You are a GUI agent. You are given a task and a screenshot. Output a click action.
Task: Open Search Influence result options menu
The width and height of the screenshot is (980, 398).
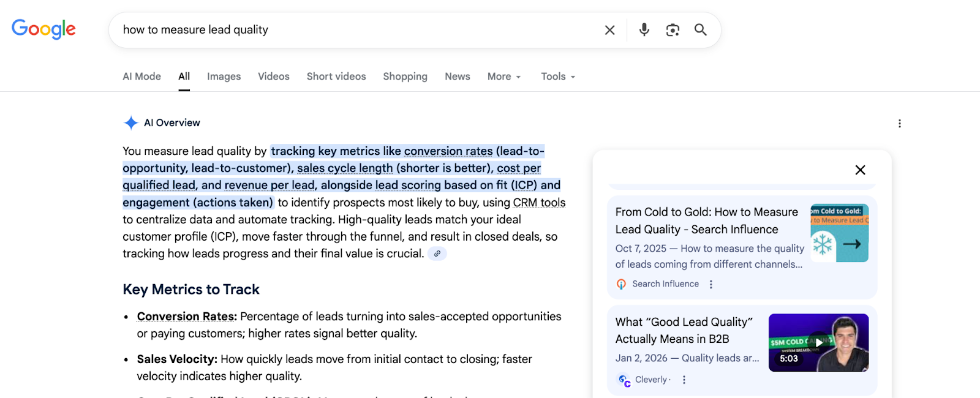[711, 284]
